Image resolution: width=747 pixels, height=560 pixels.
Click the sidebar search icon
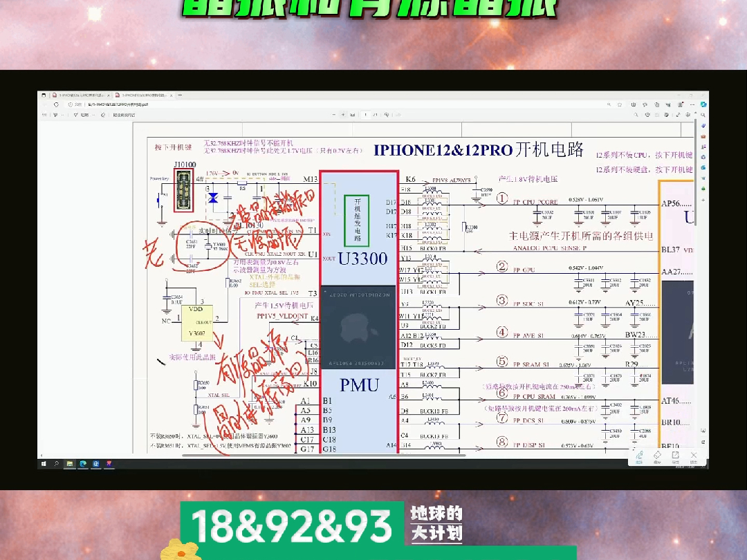(703, 115)
